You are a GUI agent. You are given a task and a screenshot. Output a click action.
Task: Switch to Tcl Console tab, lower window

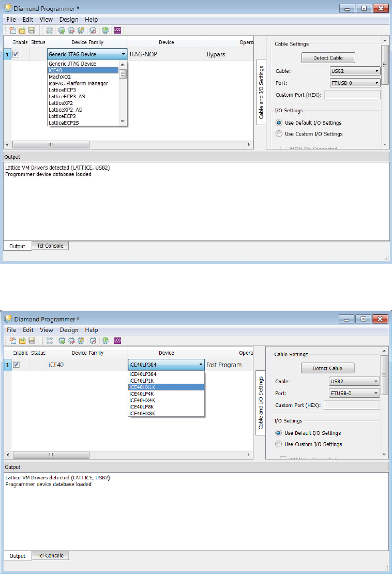tap(50, 555)
